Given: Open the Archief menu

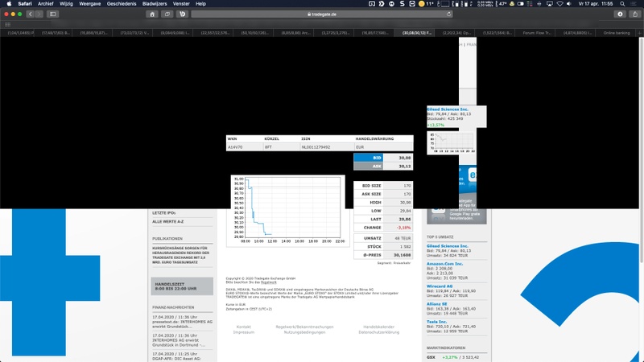Looking at the screenshot, I should point(46,4).
